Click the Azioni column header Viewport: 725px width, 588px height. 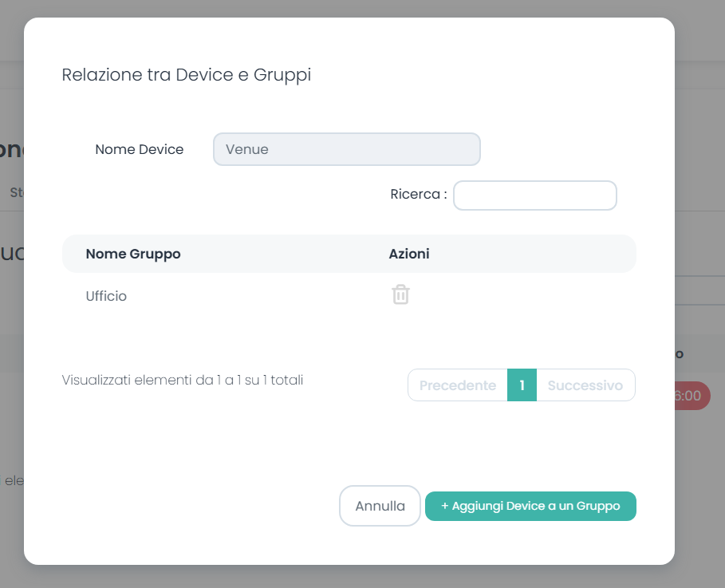[409, 254]
